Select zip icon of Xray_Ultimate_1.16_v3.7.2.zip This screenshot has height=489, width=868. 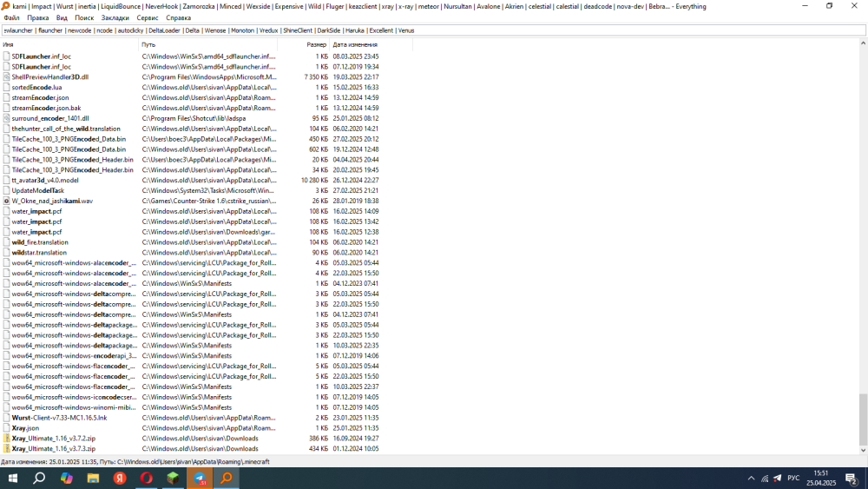[7, 439]
